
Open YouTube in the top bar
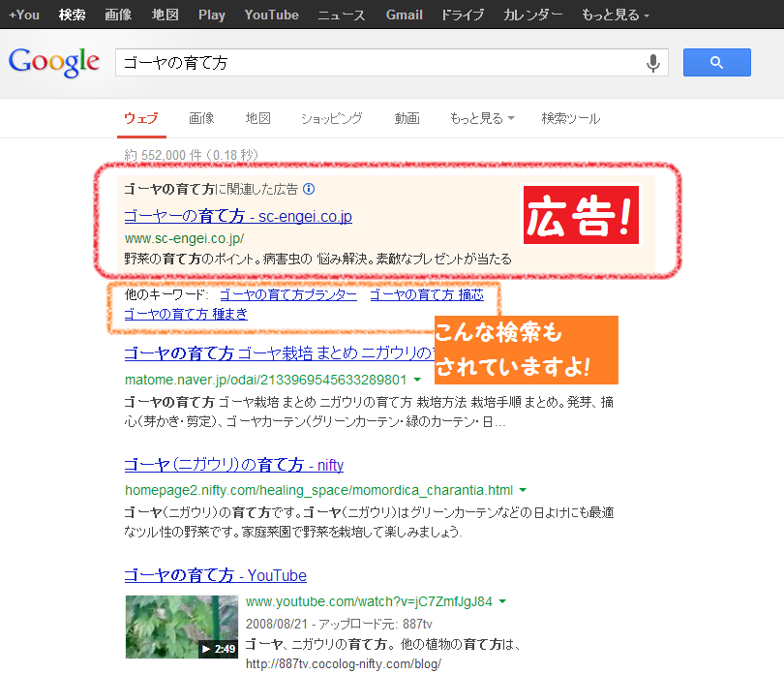[x=272, y=15]
